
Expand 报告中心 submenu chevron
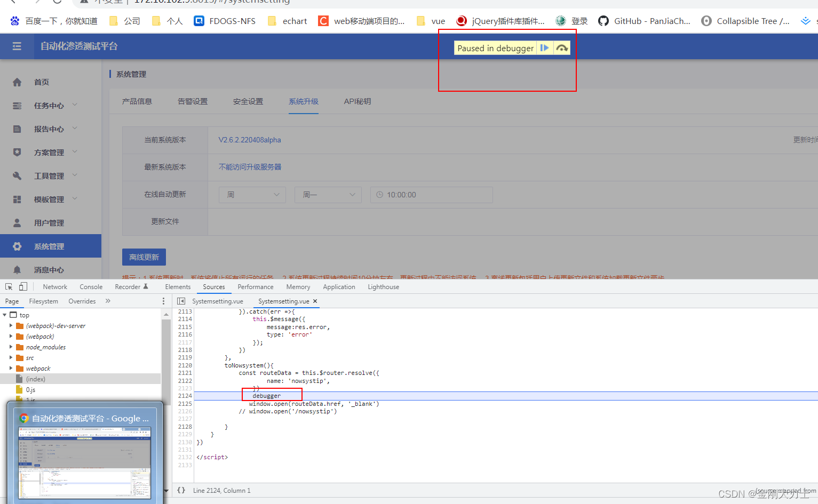click(x=75, y=129)
